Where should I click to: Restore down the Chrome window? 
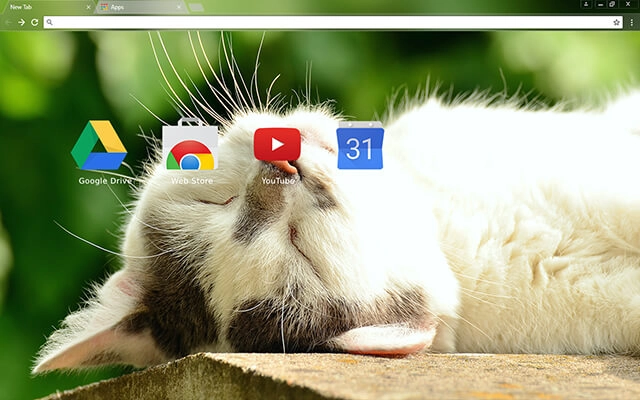[612, 4]
